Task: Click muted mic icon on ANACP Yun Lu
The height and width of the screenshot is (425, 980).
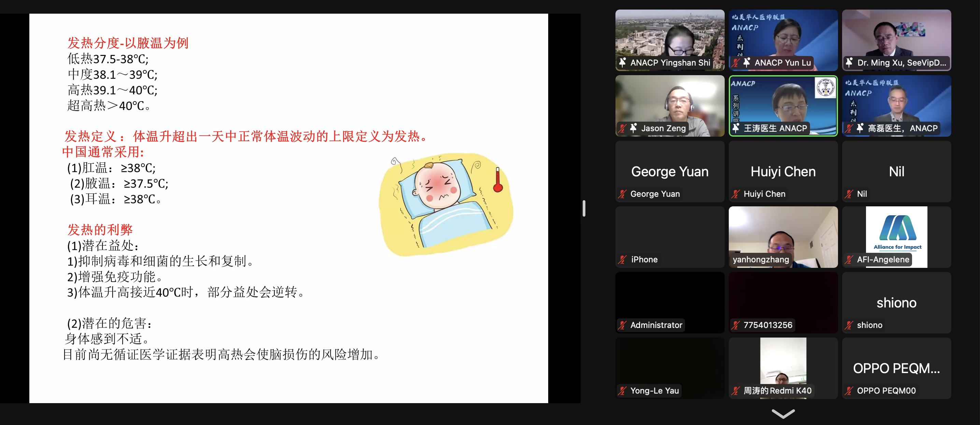Action: (736, 63)
